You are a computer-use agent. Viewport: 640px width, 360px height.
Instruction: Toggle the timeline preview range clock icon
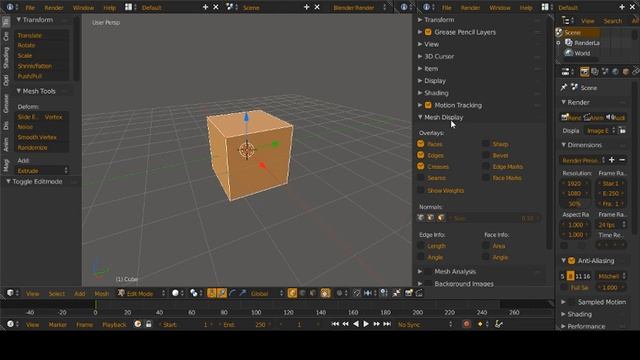(138, 324)
